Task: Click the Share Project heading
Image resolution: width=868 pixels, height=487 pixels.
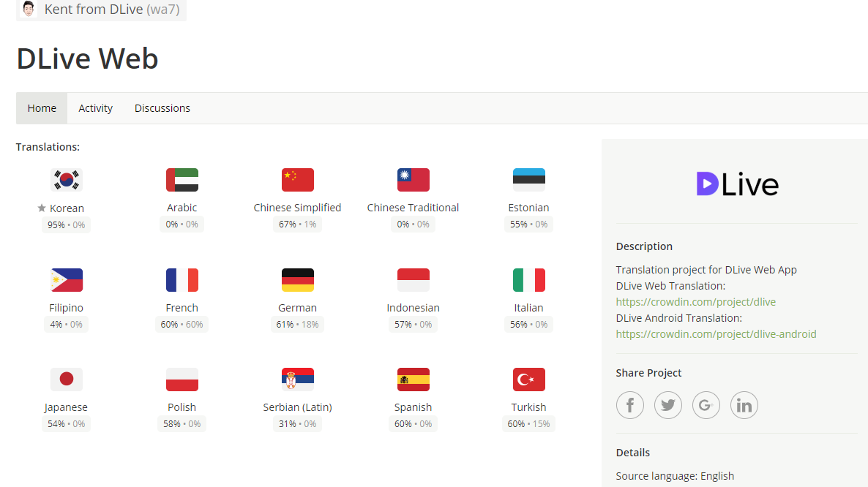Action: point(648,373)
